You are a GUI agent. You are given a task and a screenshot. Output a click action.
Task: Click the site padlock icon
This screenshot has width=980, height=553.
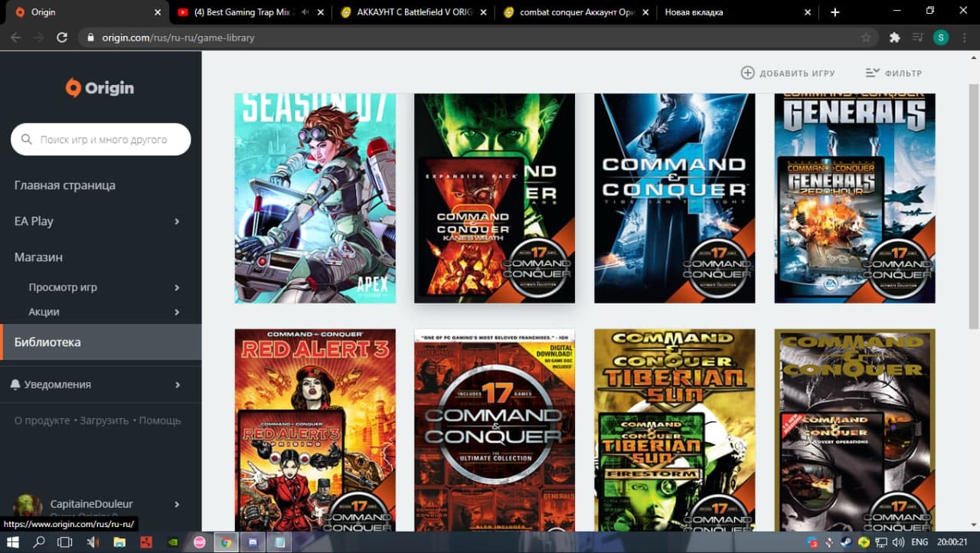[x=90, y=38]
